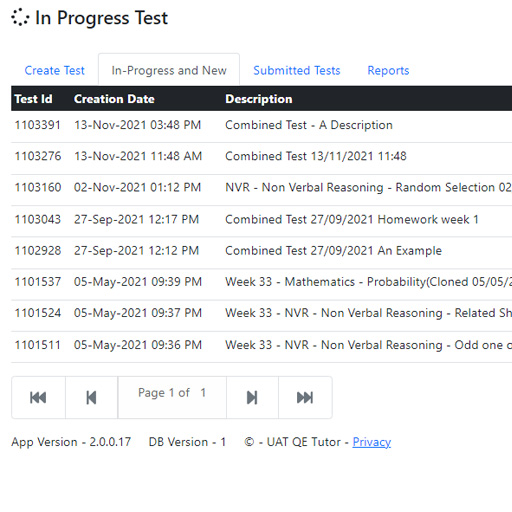Go to first page of results
This screenshot has height=512, width=512.
coord(38,397)
